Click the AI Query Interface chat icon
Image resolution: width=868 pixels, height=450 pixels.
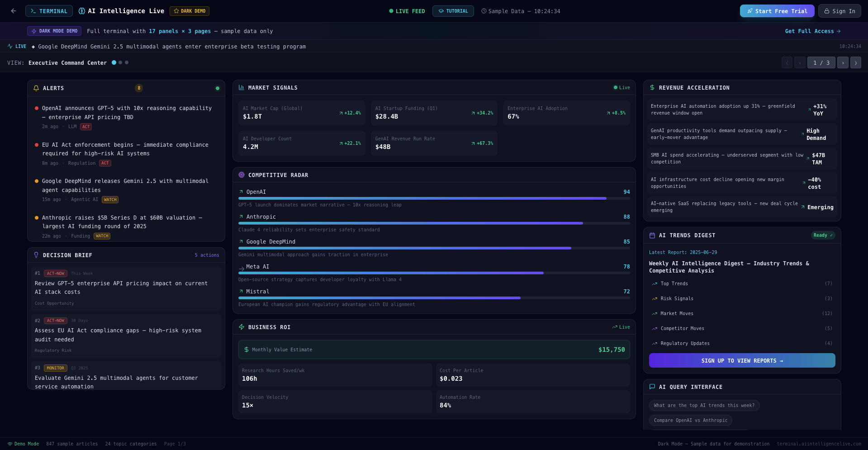[652, 387]
